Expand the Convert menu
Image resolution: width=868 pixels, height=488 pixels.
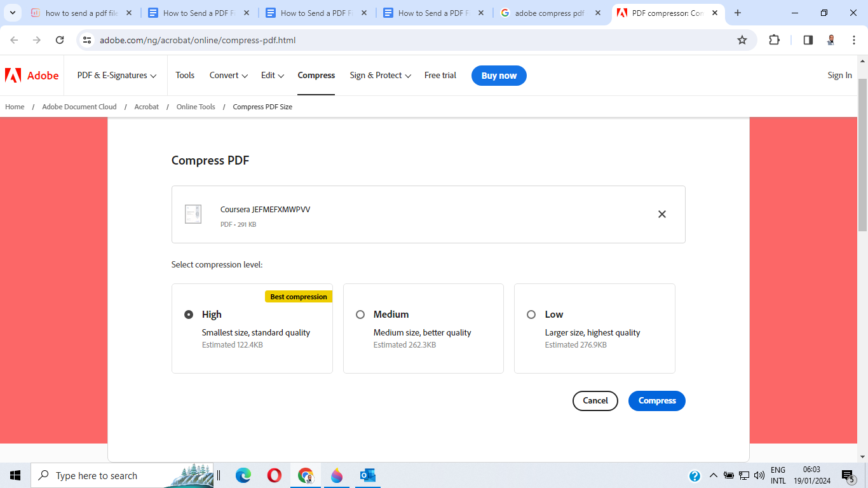click(x=229, y=76)
